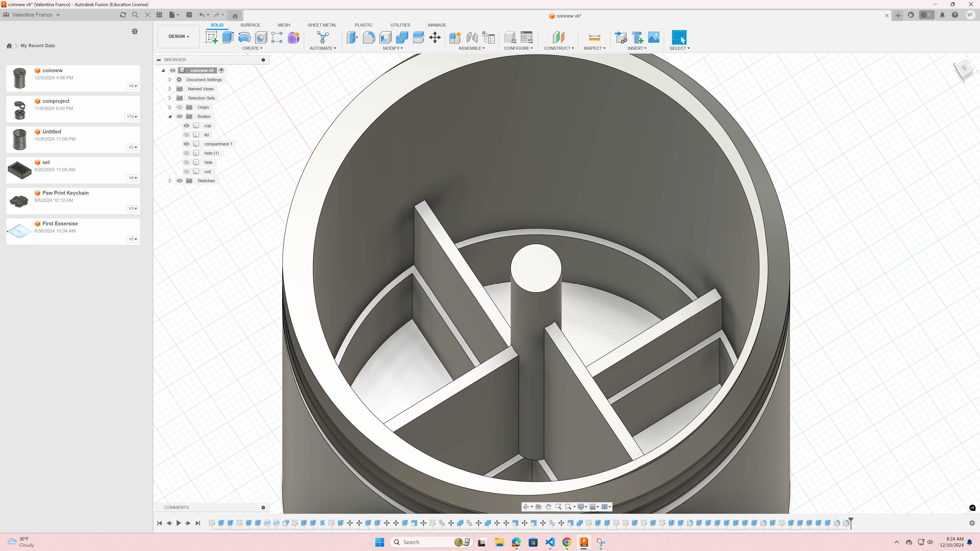Toggle visibility of the coil body
Viewport: 980px width, 551px height.
186,172
